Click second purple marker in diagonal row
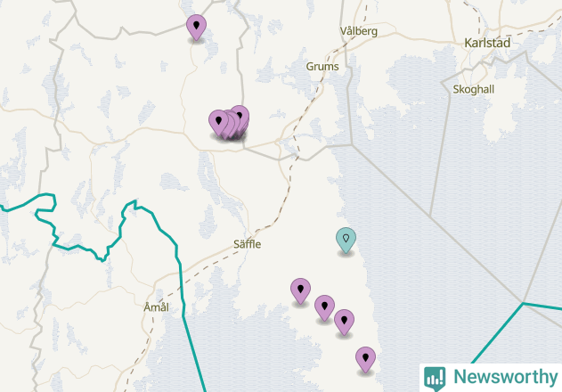The image size is (562, 392). pyautogui.click(x=325, y=308)
